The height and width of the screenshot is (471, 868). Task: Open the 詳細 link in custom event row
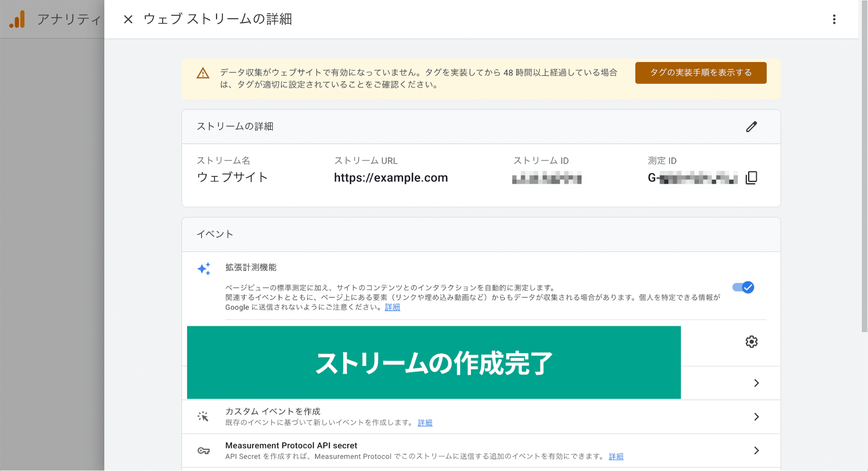pos(425,422)
